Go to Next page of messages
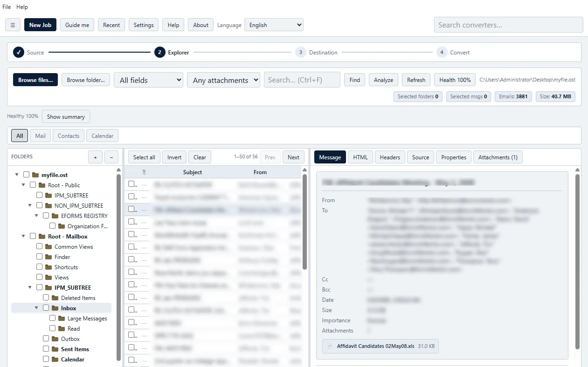The image size is (588, 367). coord(293,157)
